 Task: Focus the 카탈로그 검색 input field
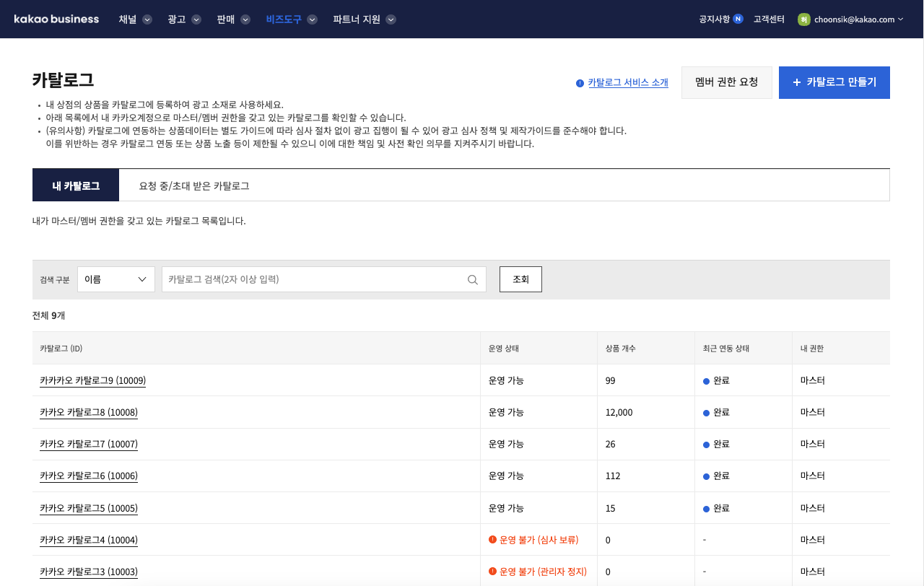pyautogui.click(x=314, y=279)
